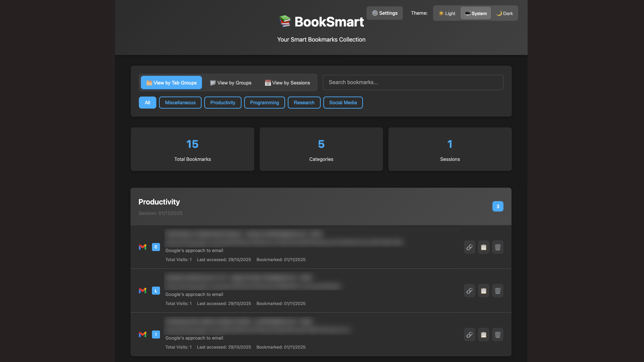644x362 pixels.
Task: Show only Research bookmarks
Action: pos(304,103)
